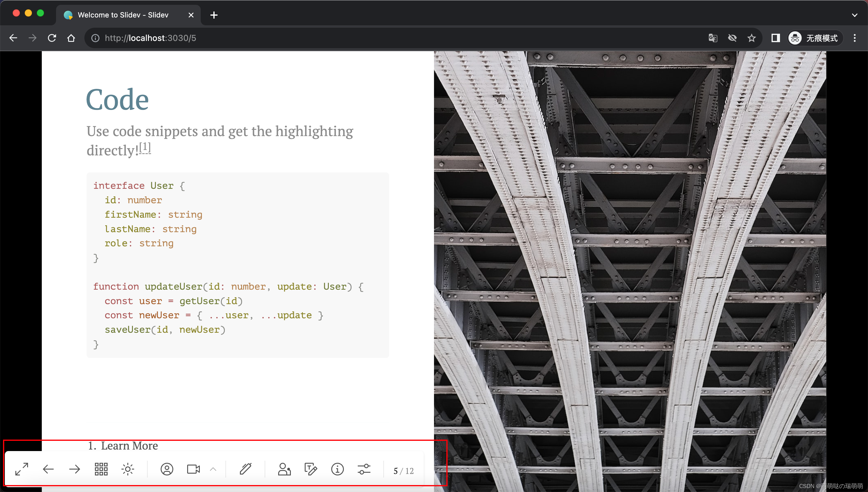Screen dimensions: 868x492
Task: Go to previous slide arrow in toolbar
Action: pos(48,469)
